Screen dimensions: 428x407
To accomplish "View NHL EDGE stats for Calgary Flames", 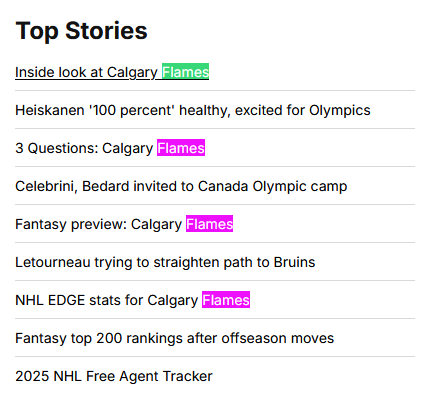I will (x=133, y=300).
